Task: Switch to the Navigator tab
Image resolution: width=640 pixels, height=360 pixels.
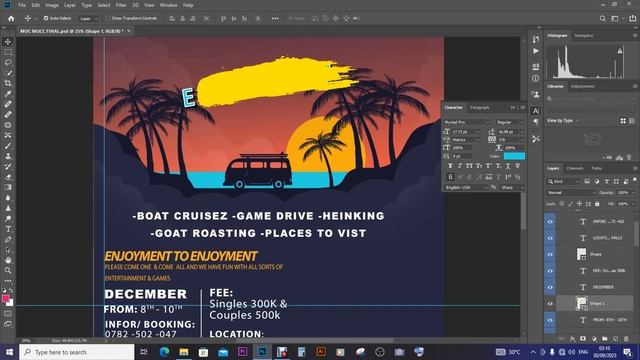Action: point(584,36)
